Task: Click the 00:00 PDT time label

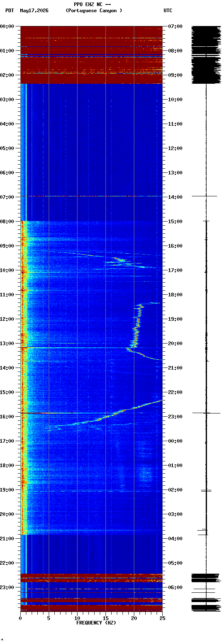Action: [7, 26]
